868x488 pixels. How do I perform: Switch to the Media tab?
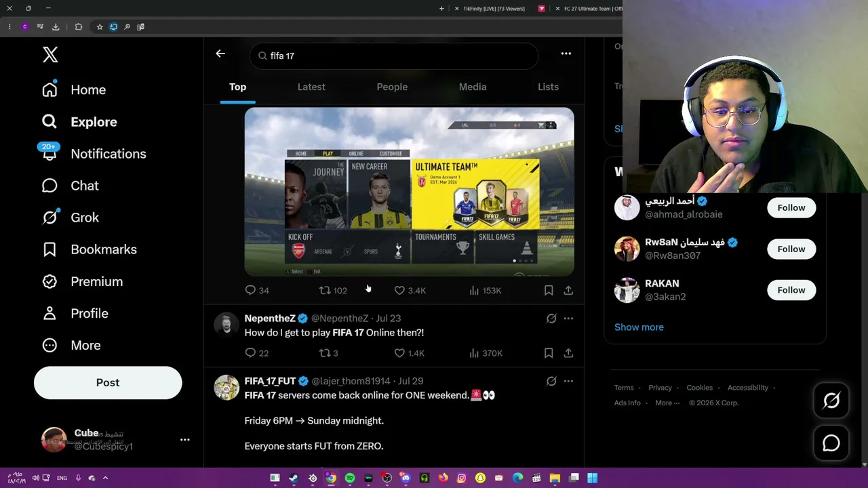tap(473, 87)
